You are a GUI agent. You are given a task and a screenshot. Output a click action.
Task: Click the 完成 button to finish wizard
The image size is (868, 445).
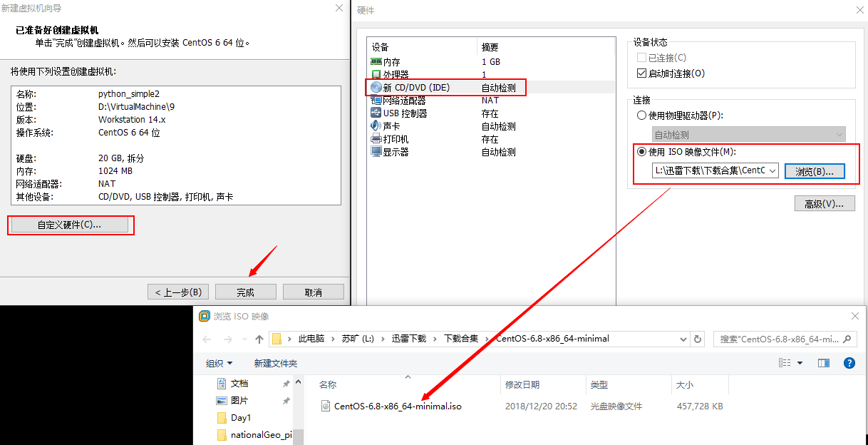click(245, 291)
